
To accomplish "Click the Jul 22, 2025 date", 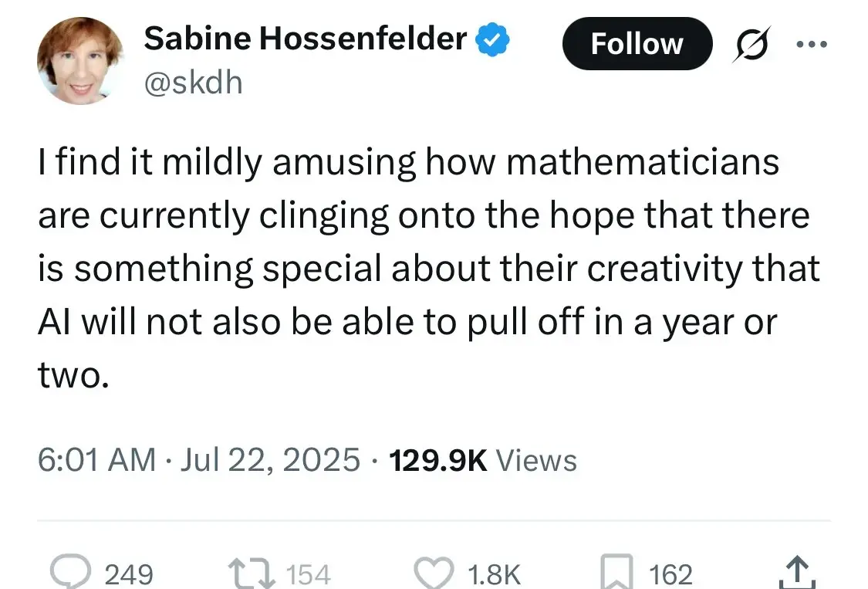I will (270, 460).
